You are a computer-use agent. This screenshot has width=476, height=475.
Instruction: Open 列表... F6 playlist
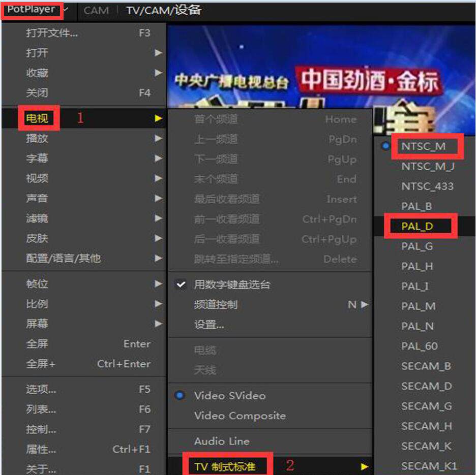84,409
